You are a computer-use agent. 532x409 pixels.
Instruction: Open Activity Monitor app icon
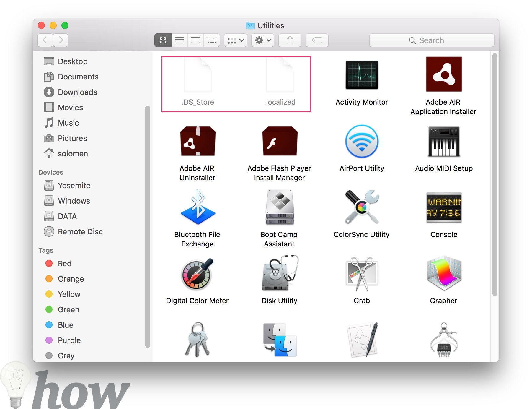click(x=362, y=75)
